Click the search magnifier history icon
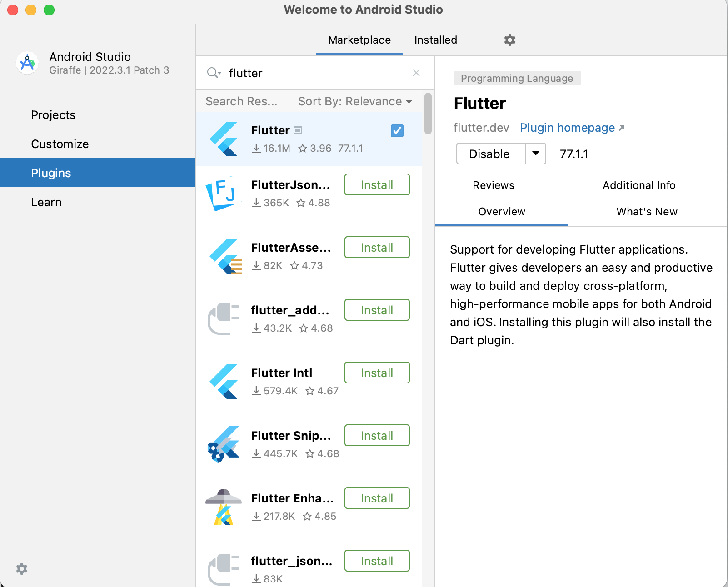The image size is (728, 587). point(214,73)
